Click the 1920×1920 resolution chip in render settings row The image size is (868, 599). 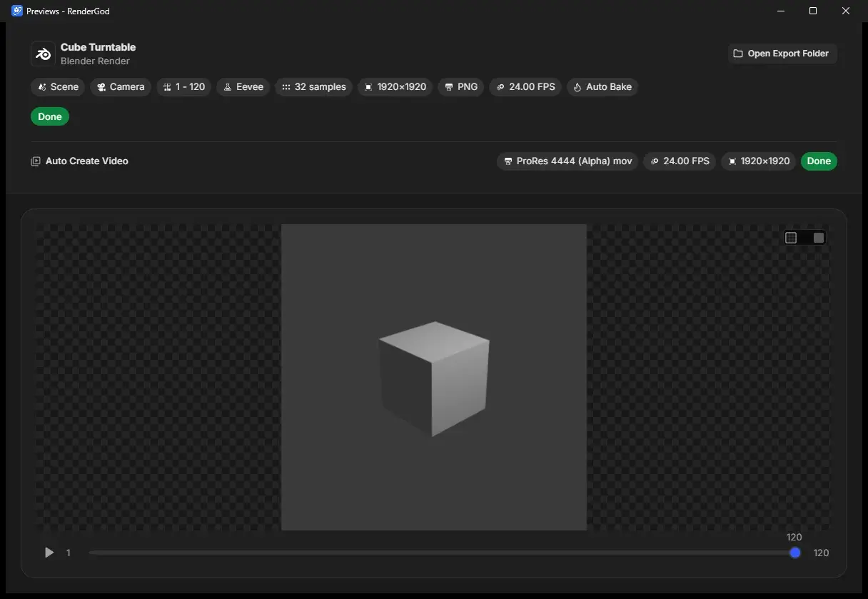(x=395, y=87)
